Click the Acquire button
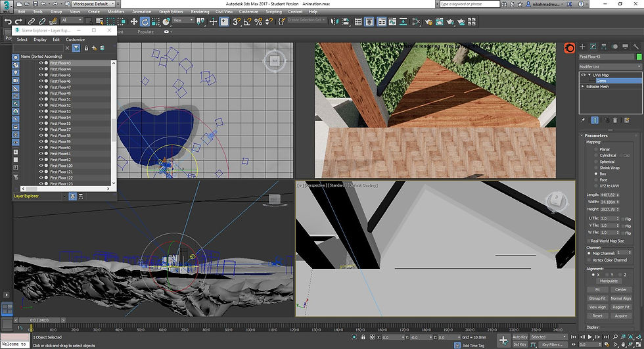 click(621, 315)
